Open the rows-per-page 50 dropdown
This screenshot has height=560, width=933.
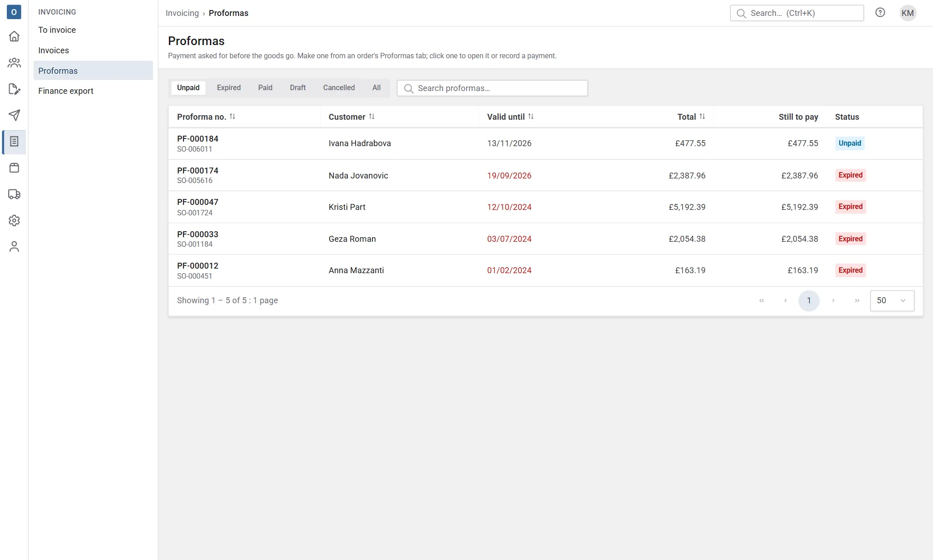[x=892, y=300]
